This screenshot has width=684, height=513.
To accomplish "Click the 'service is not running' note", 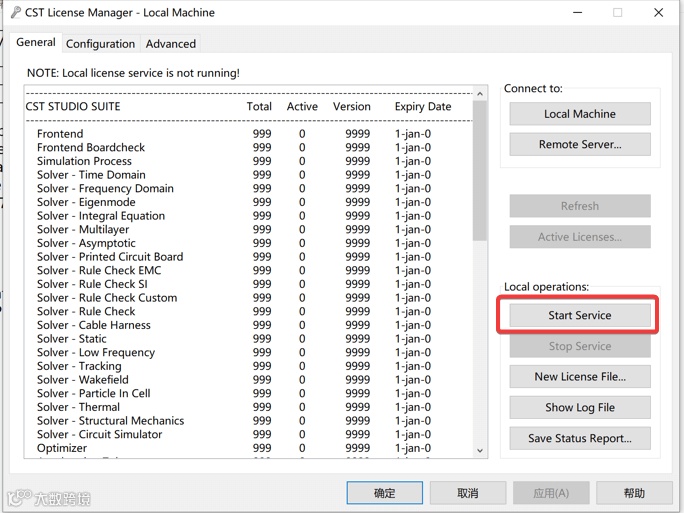I will coord(133,73).
